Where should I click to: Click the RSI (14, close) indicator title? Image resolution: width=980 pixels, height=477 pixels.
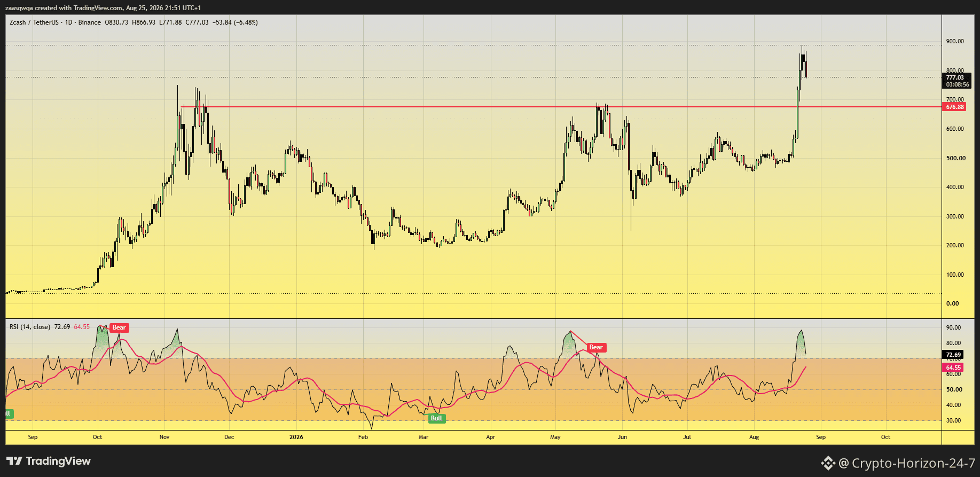(x=30, y=327)
